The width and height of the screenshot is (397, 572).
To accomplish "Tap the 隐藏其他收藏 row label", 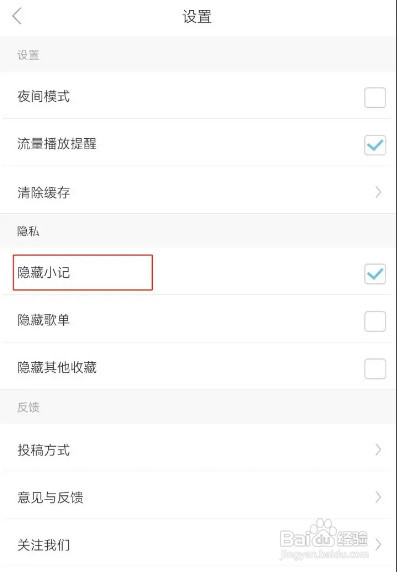I will click(57, 367).
